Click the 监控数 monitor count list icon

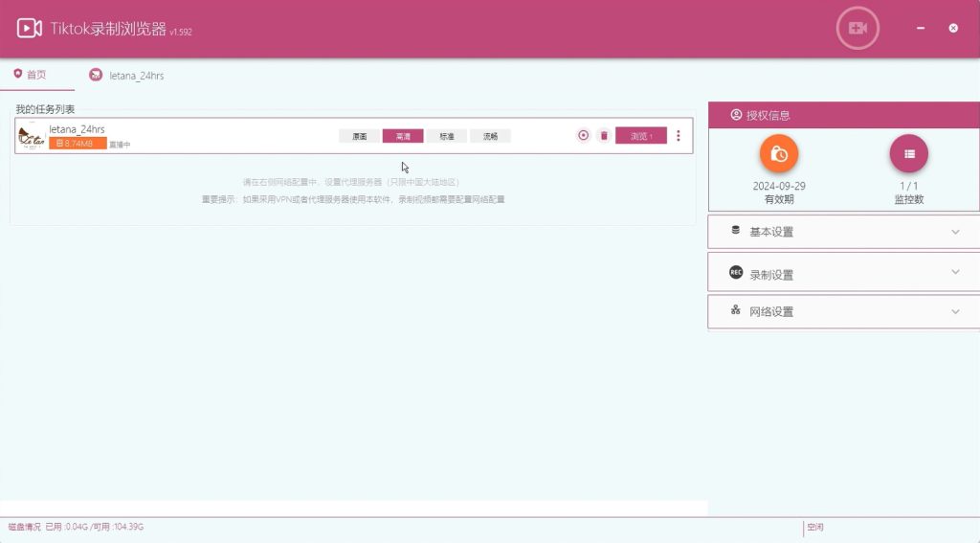pos(909,153)
